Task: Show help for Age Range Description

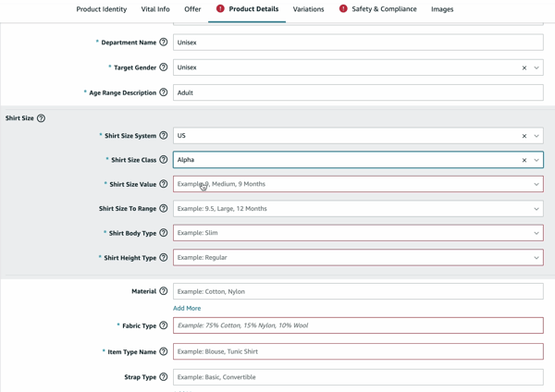Action: point(163,92)
